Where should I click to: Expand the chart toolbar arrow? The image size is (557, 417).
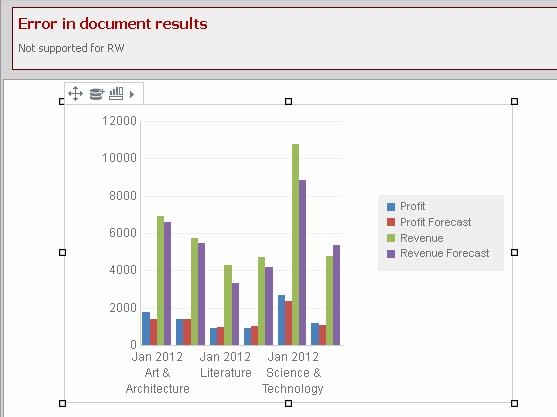[x=132, y=94]
